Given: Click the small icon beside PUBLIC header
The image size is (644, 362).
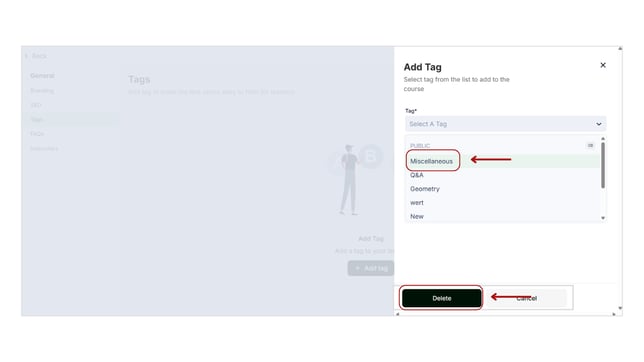Looking at the screenshot, I should coord(590,145).
